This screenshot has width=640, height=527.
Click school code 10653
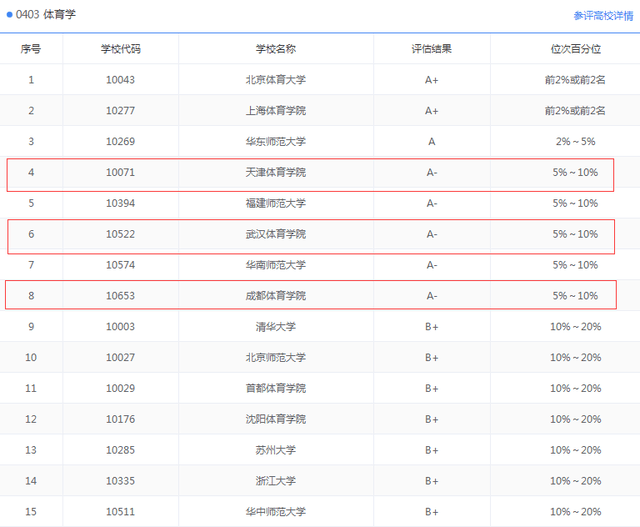120,296
